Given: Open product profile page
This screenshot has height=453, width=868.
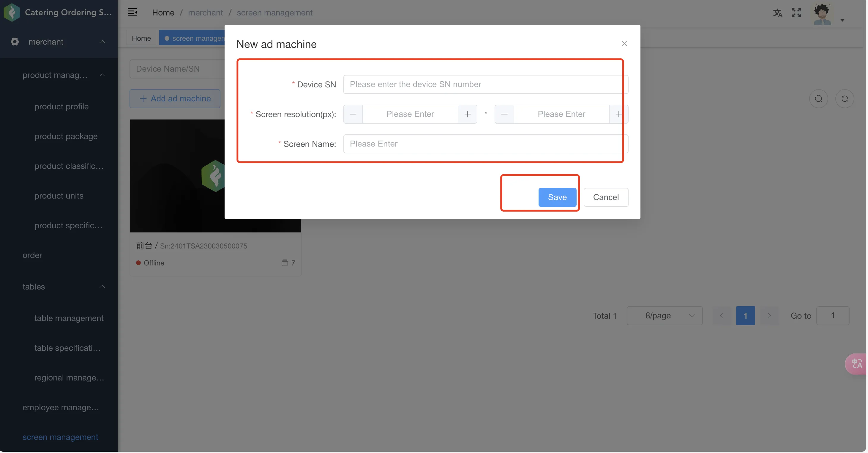Looking at the screenshot, I should 61,106.
